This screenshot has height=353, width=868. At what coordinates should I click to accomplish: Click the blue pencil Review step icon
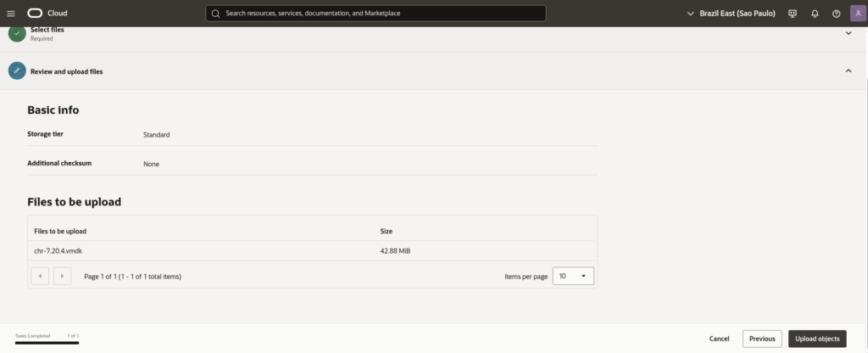click(17, 71)
